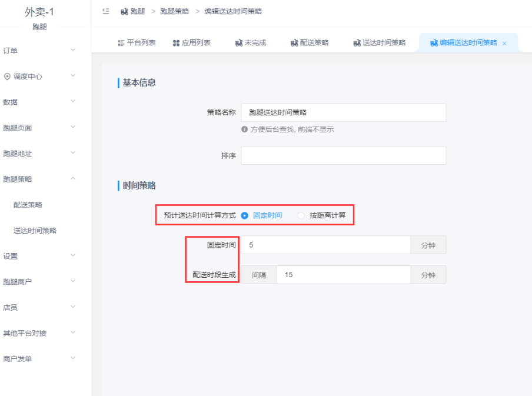This screenshot has height=396, width=532.
Task: Select the 编辑送达时间策略 tab
Action: pos(468,43)
